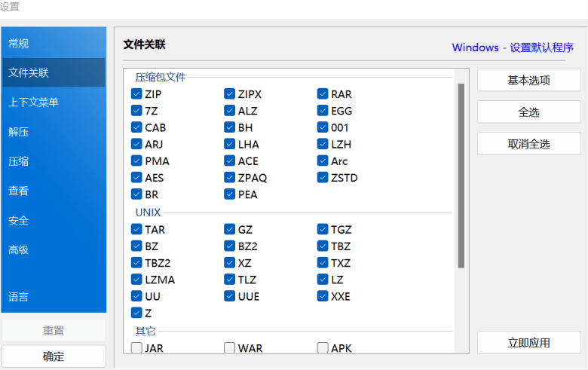Screen dimensions: 588x370
Task: Toggle the TBZ checkbox
Action: (323, 246)
